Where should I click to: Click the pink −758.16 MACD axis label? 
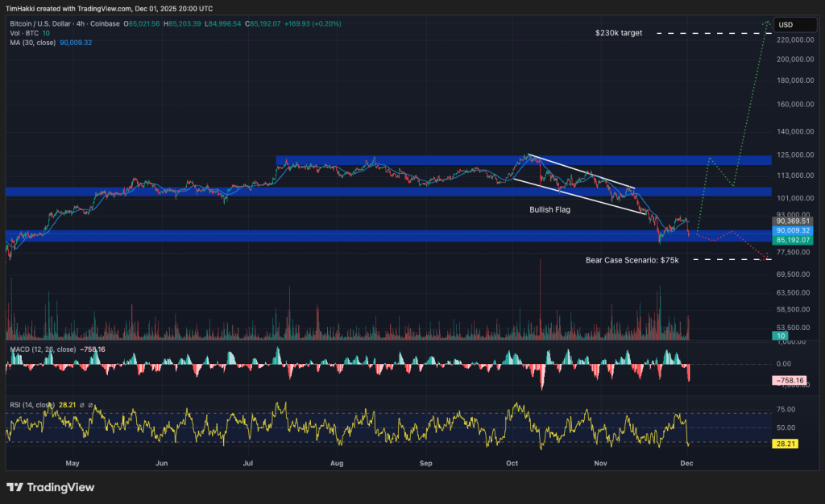[x=787, y=379]
